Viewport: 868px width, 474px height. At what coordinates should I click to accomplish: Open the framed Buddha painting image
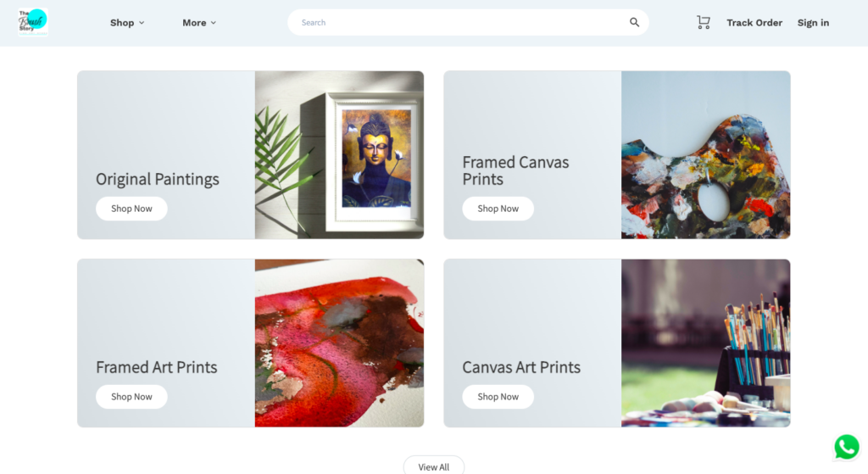(339, 155)
